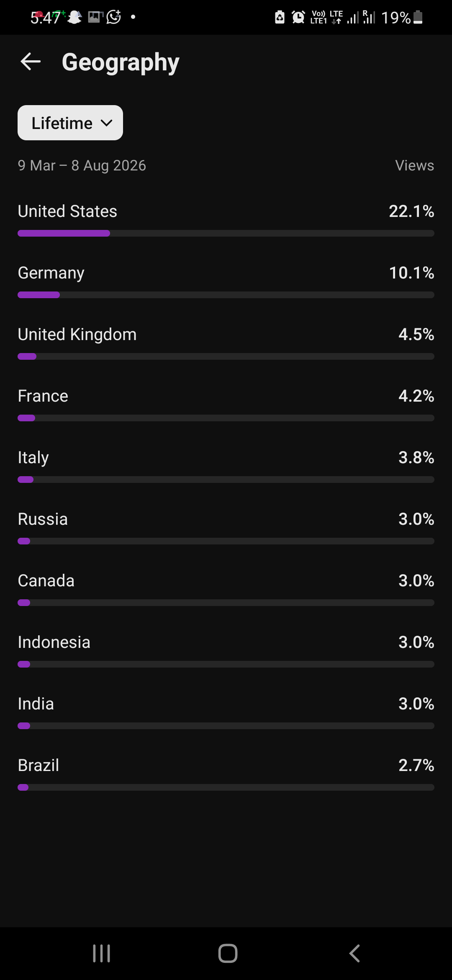Select the Indonesia country row

pyautogui.click(x=226, y=650)
